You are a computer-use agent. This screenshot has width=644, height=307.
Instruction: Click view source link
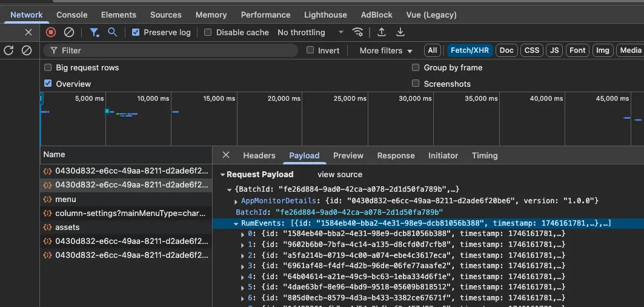[340, 174]
